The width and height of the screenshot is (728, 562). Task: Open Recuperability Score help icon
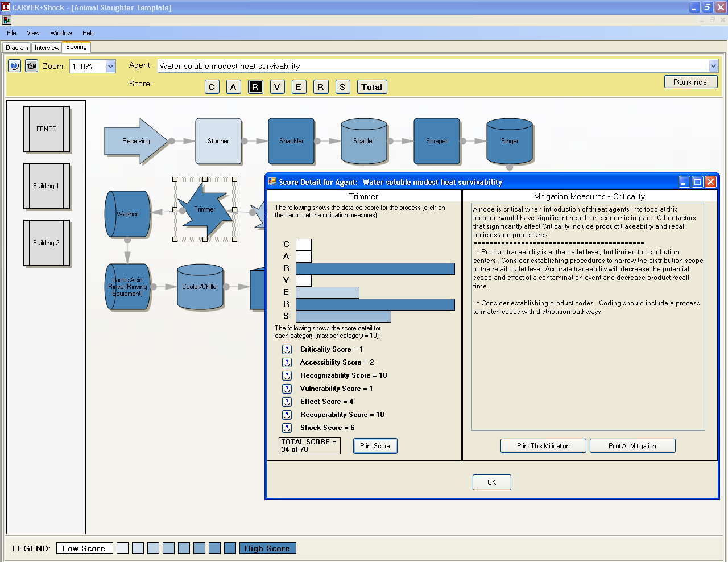(x=287, y=415)
